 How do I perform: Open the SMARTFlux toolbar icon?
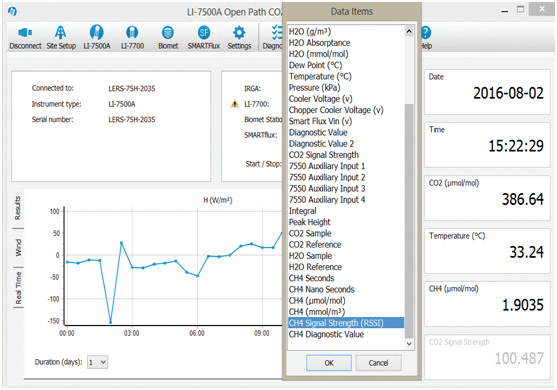pyautogui.click(x=204, y=33)
